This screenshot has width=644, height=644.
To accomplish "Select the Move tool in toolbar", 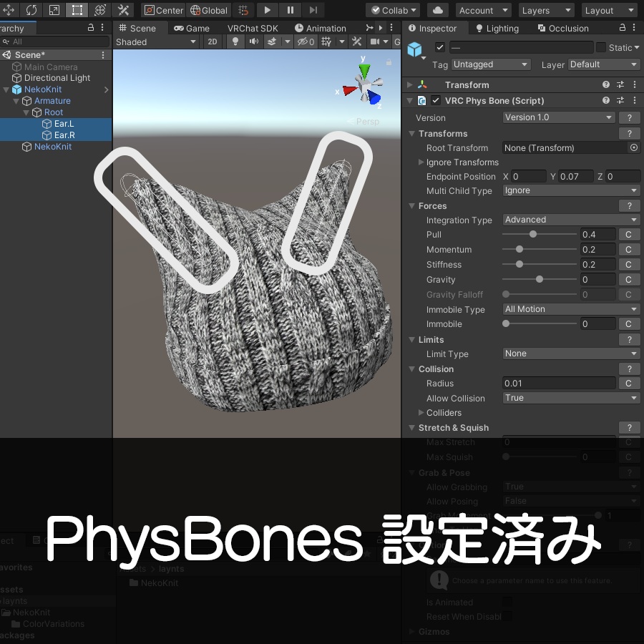I will (8, 10).
